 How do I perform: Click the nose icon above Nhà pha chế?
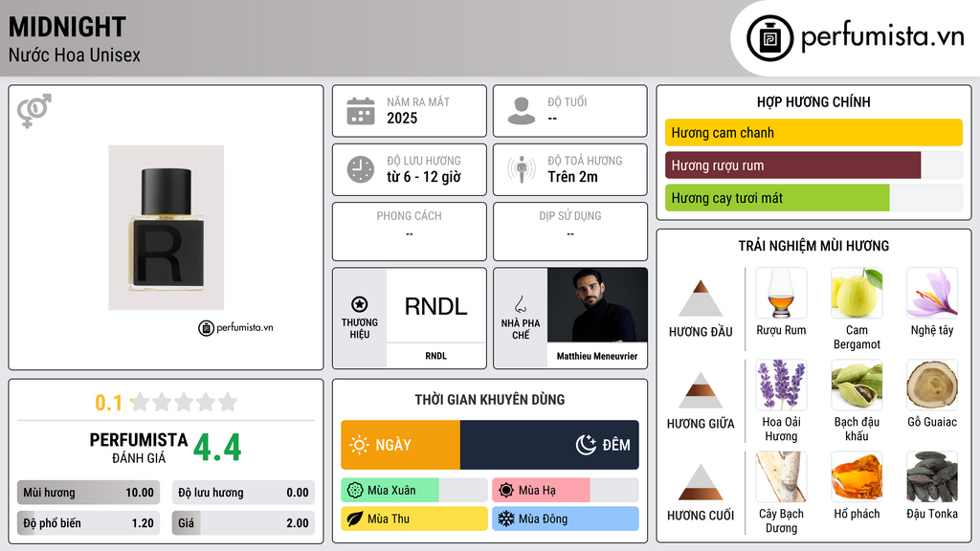pos(520,304)
